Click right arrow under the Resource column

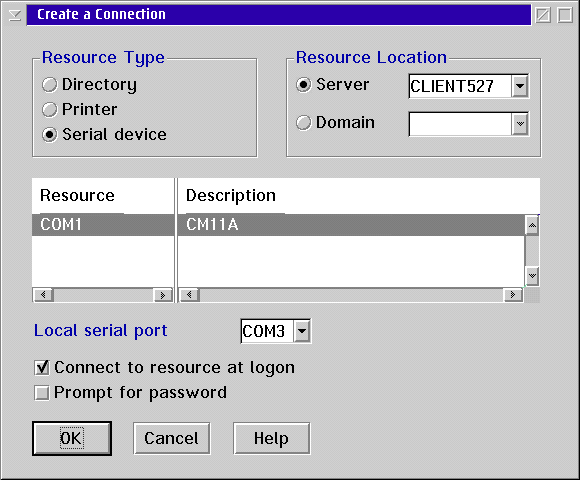(x=162, y=295)
